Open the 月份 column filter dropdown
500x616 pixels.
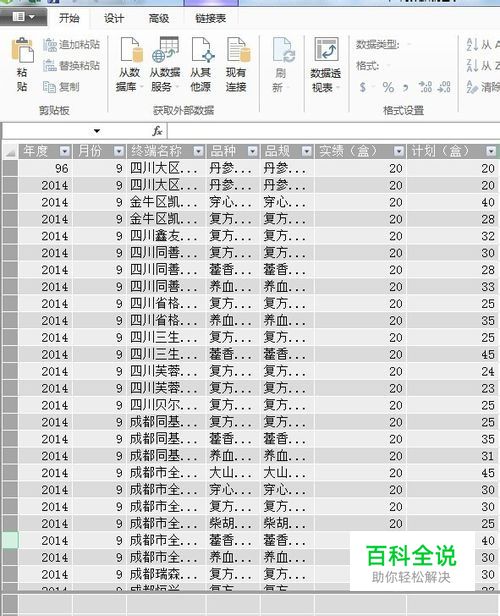119,151
